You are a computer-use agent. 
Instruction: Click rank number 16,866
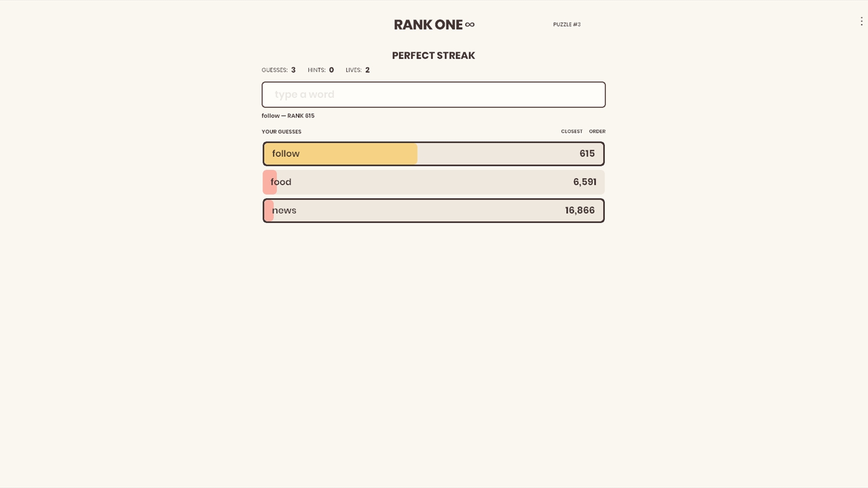click(580, 210)
